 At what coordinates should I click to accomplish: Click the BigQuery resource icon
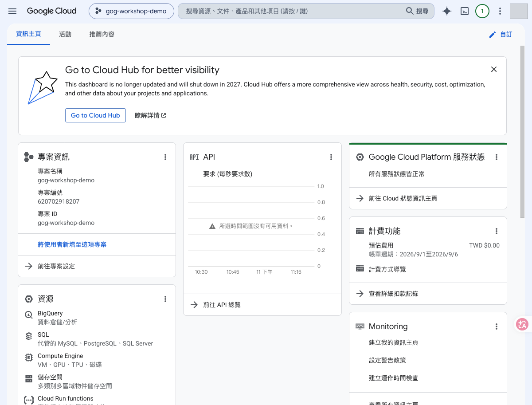(x=29, y=315)
